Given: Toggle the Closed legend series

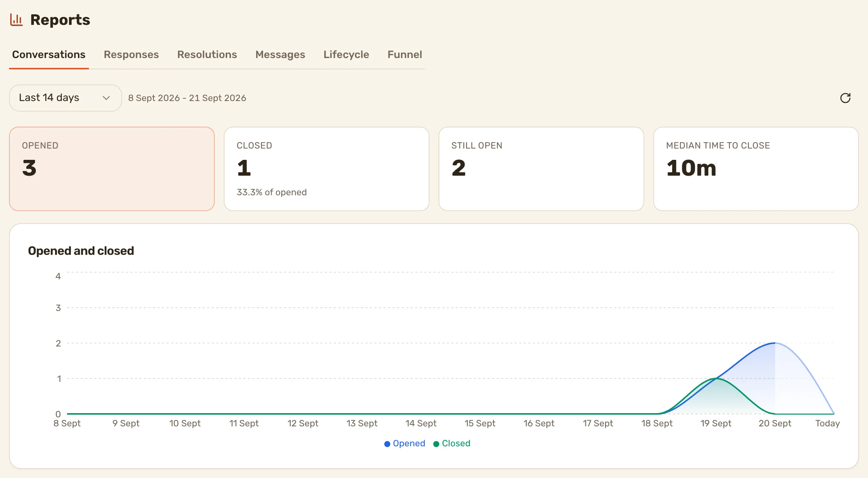Looking at the screenshot, I should (x=452, y=444).
